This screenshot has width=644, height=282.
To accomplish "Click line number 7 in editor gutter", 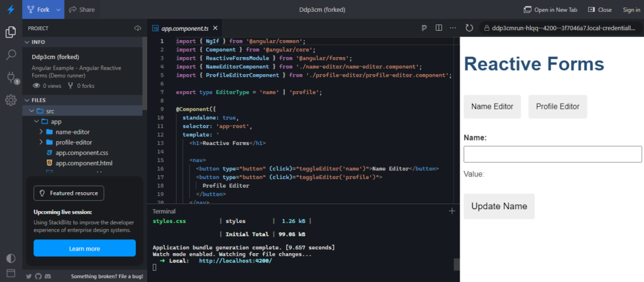I will (162, 92).
